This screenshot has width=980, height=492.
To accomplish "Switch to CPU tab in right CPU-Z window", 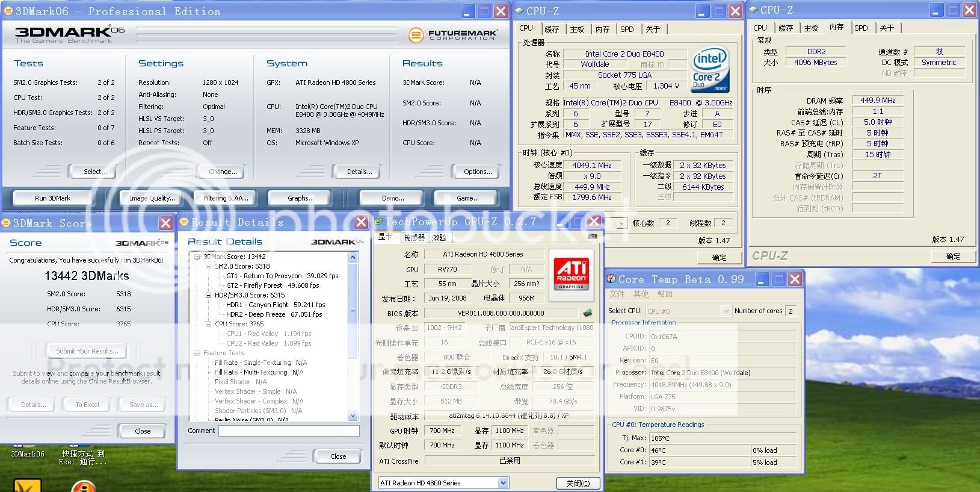I will (x=760, y=28).
